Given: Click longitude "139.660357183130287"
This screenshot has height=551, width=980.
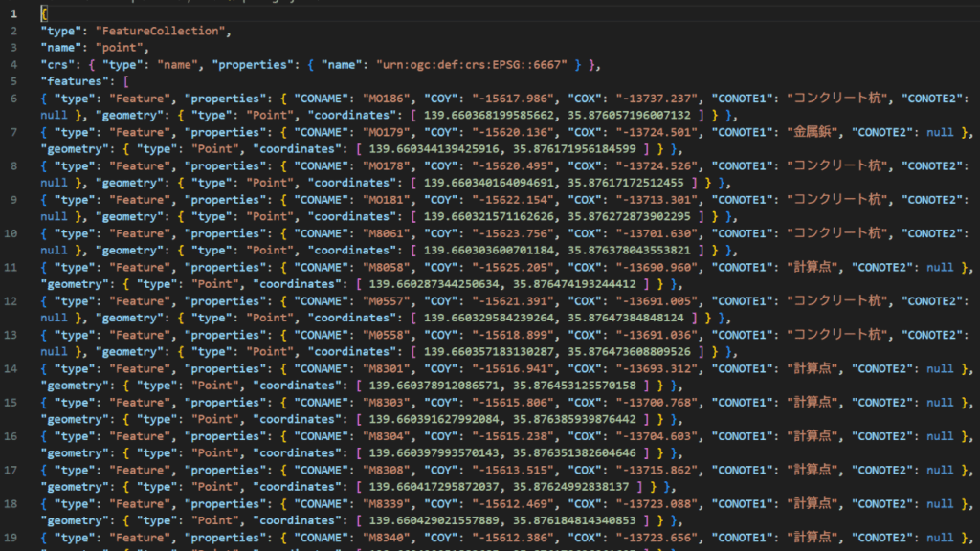Looking at the screenshot, I should [x=489, y=351].
